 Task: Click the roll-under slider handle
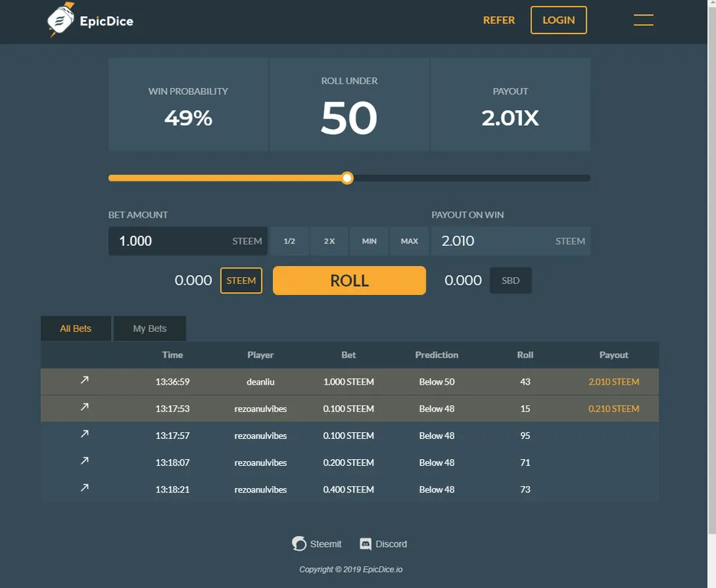click(x=348, y=178)
